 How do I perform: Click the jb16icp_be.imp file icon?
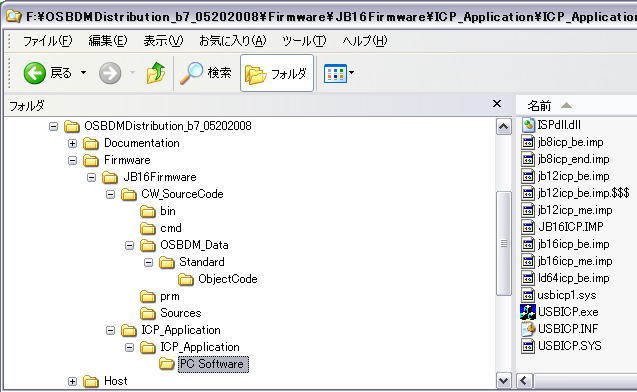coord(528,244)
